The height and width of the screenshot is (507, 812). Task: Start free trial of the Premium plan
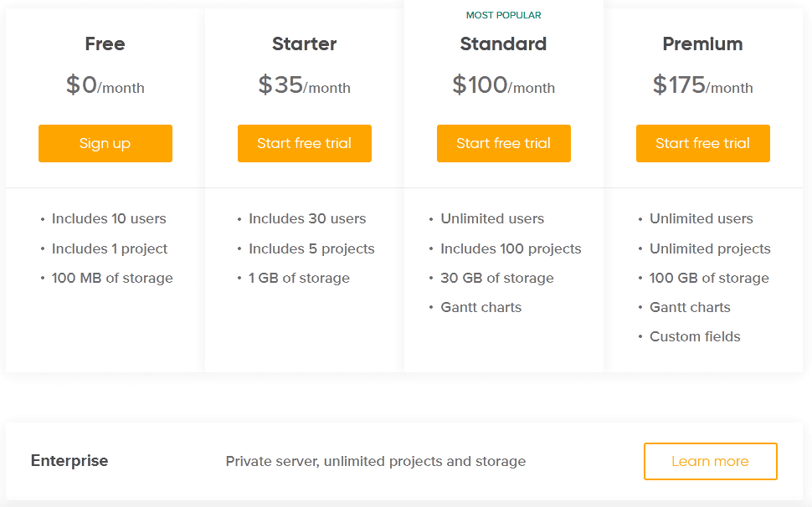pos(702,143)
